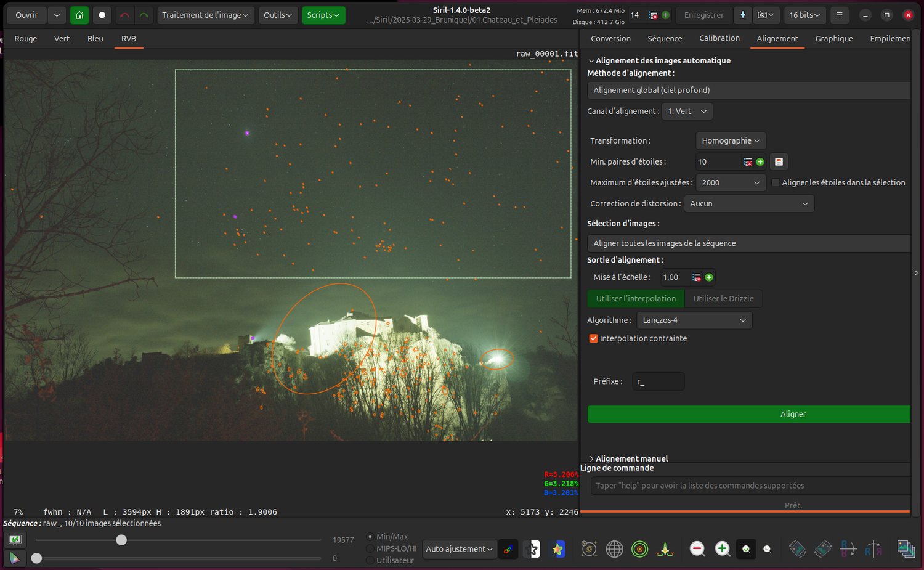Click the Utiliser le Drizzle button
924x570 pixels.
point(723,298)
